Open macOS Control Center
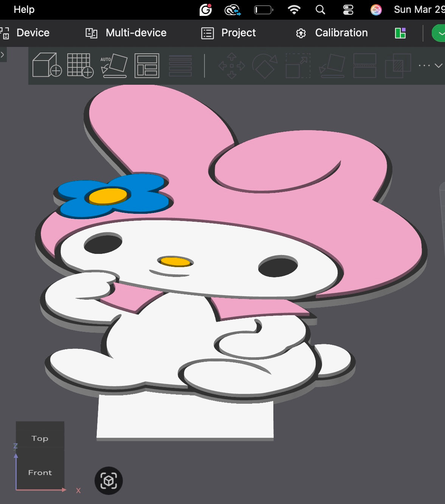The height and width of the screenshot is (504, 445). coord(348,9)
